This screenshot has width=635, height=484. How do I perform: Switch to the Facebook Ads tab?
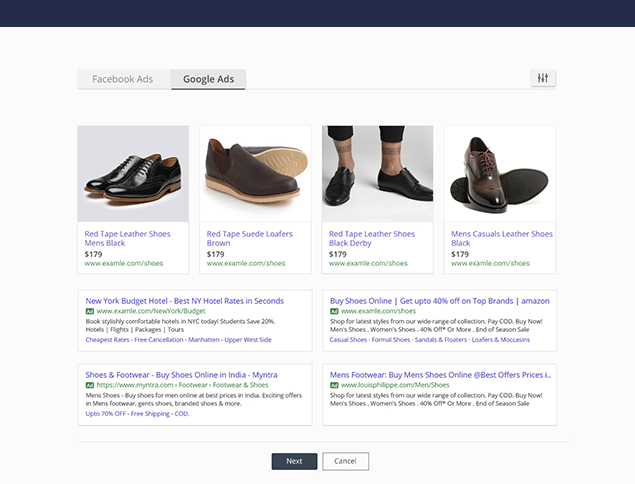[123, 79]
